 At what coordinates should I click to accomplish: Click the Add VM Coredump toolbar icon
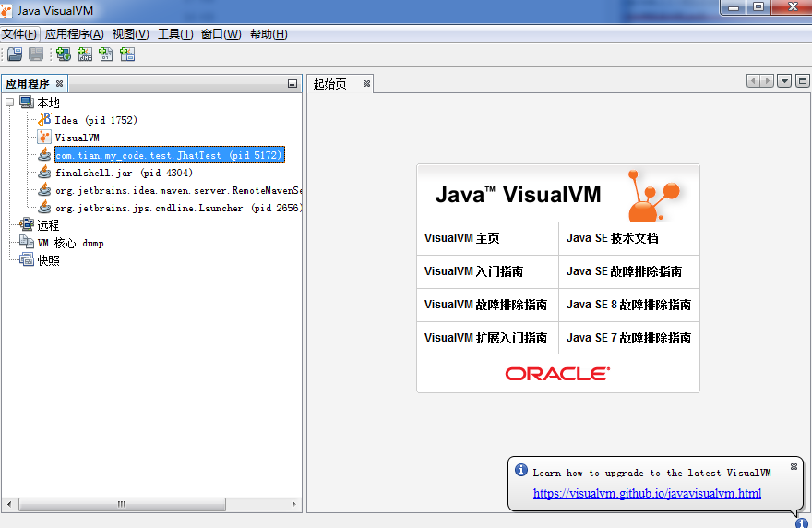click(x=106, y=54)
